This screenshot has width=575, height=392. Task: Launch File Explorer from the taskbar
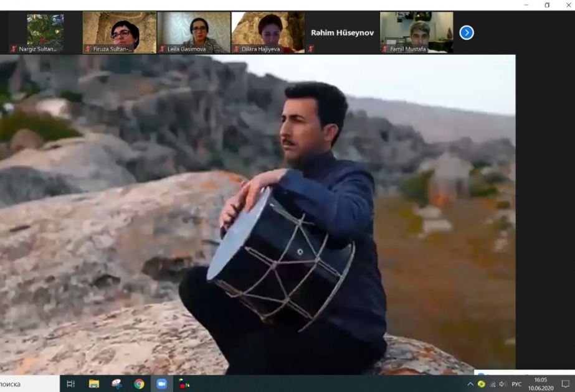click(94, 383)
